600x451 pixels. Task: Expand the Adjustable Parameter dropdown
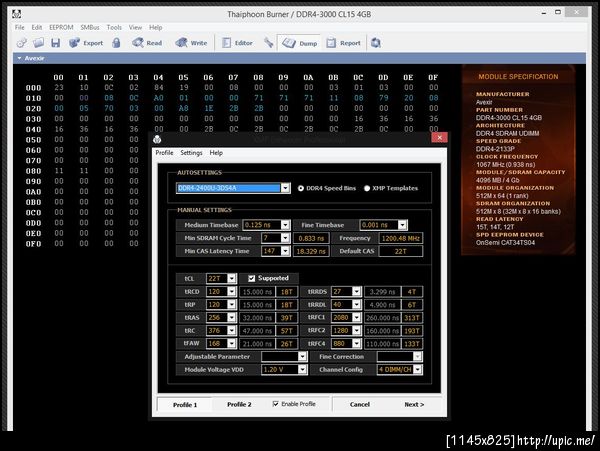point(303,357)
